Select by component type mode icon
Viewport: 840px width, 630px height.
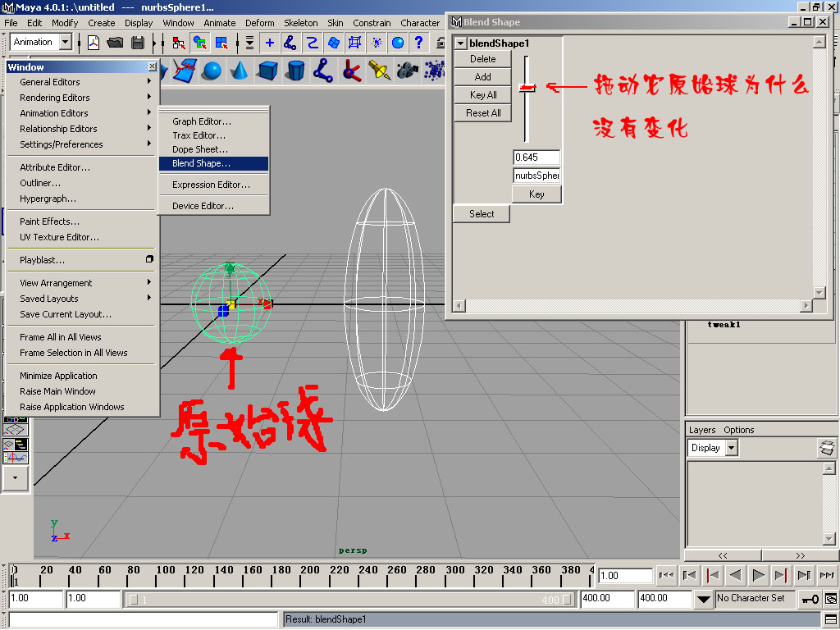pos(221,43)
